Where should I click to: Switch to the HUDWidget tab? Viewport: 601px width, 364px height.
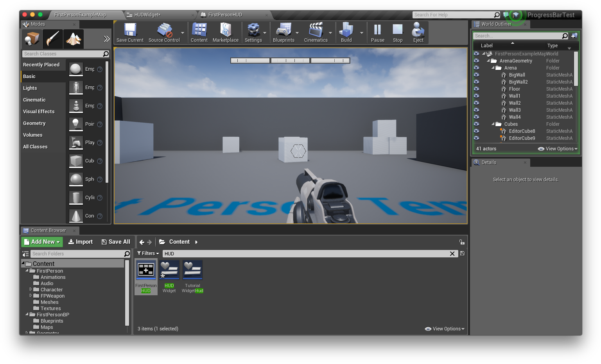147,15
